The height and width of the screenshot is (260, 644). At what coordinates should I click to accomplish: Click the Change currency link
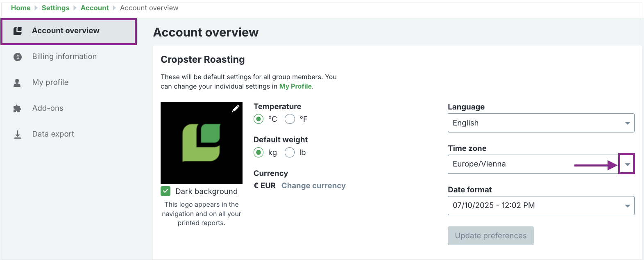[x=313, y=186]
